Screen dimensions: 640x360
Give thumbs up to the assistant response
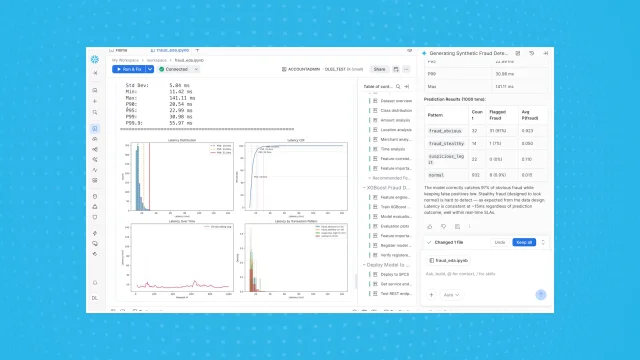click(430, 227)
